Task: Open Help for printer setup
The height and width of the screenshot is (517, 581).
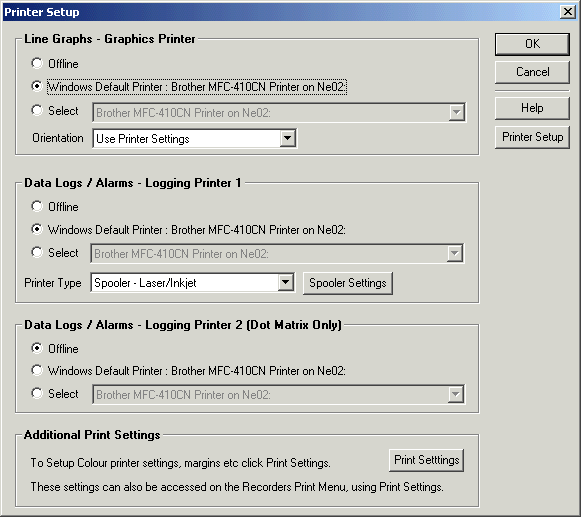Action: click(532, 108)
